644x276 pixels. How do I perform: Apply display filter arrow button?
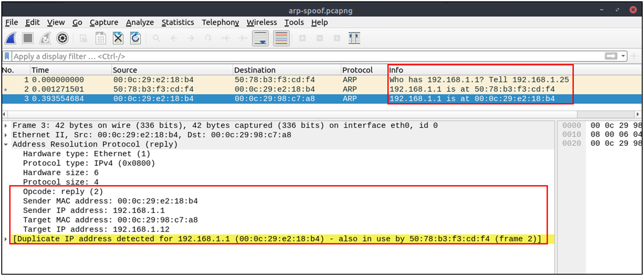611,56
